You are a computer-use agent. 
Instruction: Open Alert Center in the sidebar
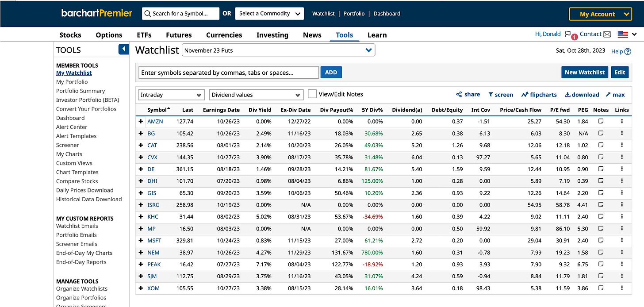pos(72,127)
